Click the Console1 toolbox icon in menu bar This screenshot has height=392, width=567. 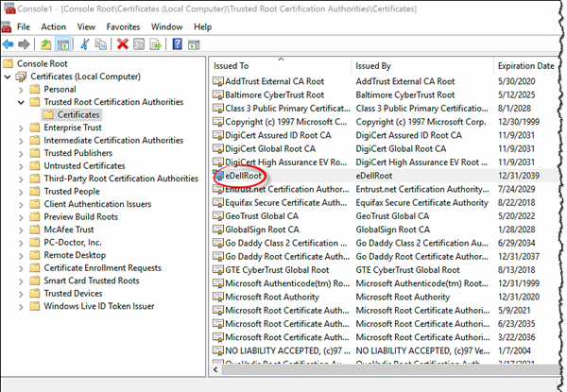[x=7, y=27]
